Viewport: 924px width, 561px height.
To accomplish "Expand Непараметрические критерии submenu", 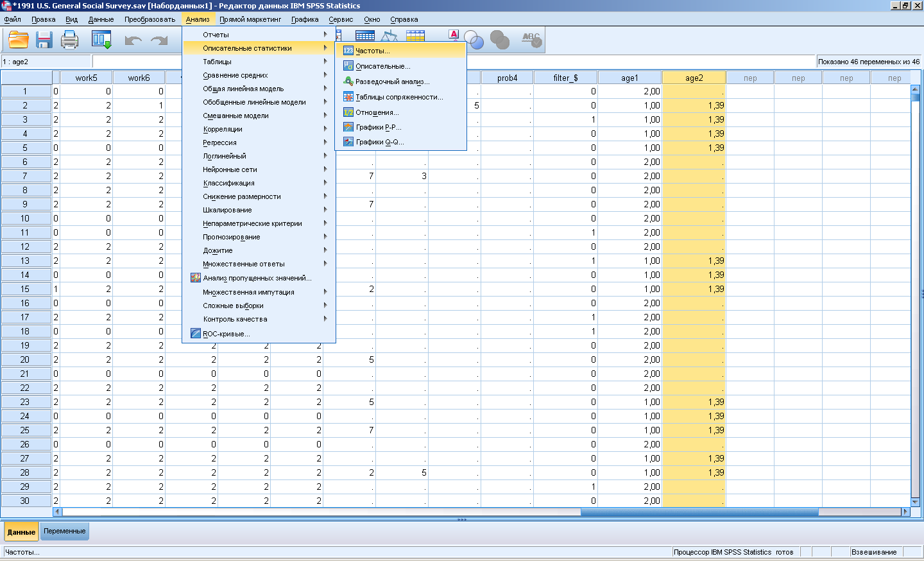I will click(x=259, y=223).
